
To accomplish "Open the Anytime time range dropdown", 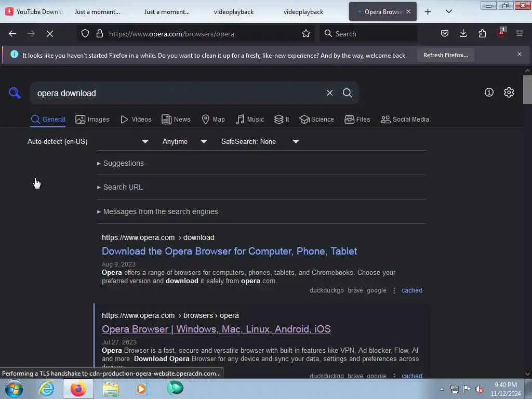I will (x=185, y=141).
